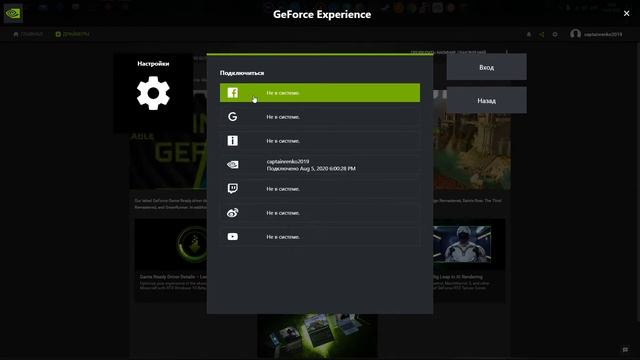This screenshot has width=640, height=360.
Task: Open the notifications bell icon
Action: (x=529, y=35)
